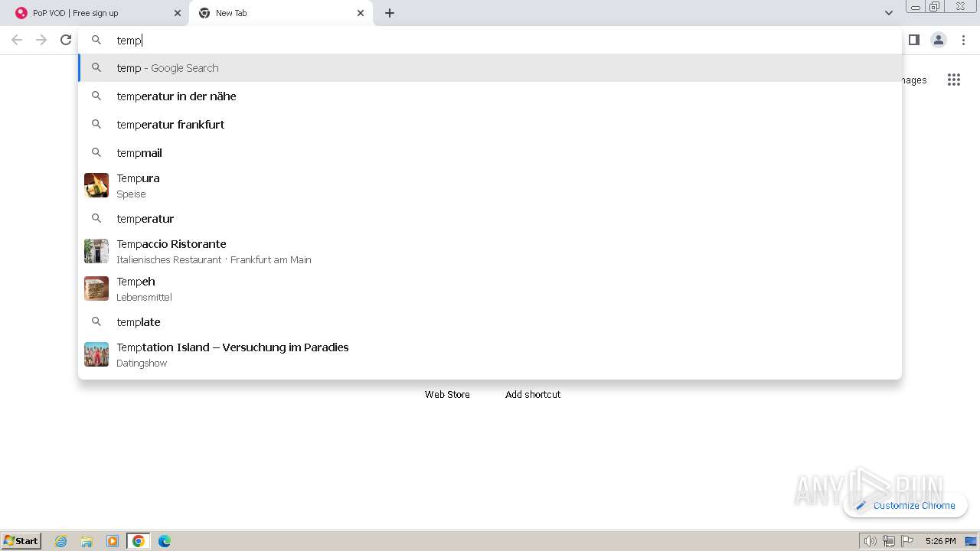Click the Tempeh thumbnail image
The height and width of the screenshot is (551, 980).
pos(96,289)
